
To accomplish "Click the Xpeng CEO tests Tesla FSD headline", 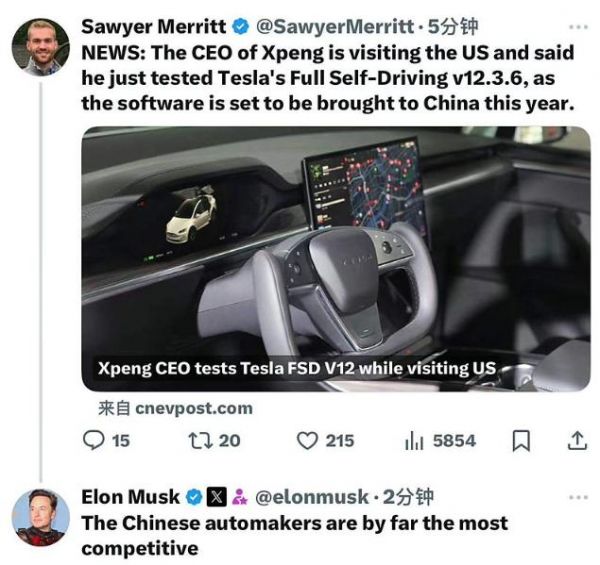I will point(297,368).
